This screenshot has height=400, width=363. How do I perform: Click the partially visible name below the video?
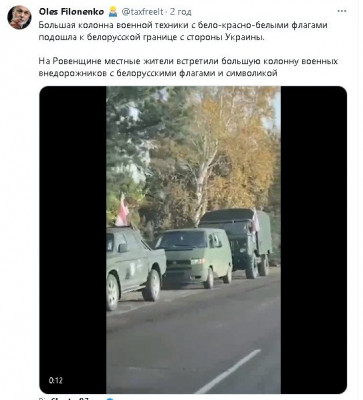point(70,398)
